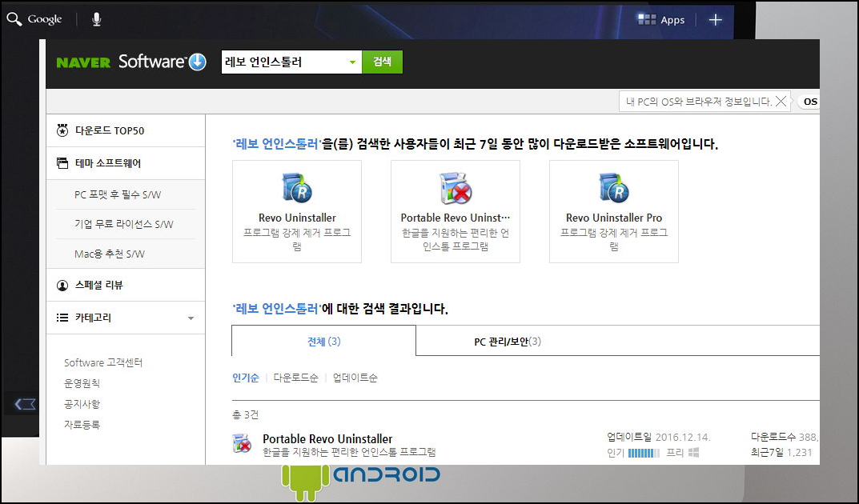
Task: Select 기업 무료 라이선스 S/W
Action: click(x=125, y=224)
